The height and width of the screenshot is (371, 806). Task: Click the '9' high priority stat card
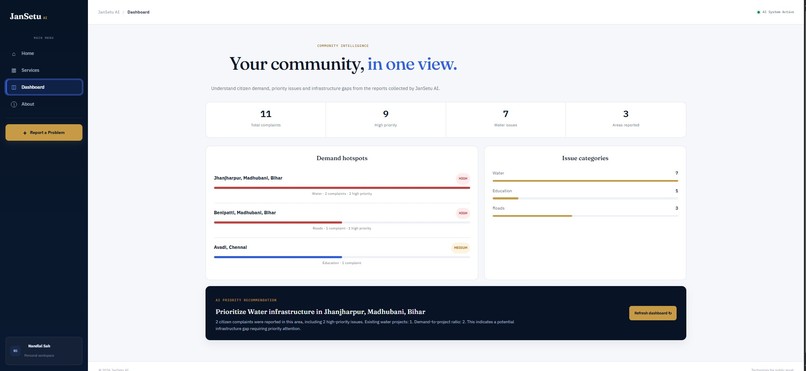coord(386,120)
